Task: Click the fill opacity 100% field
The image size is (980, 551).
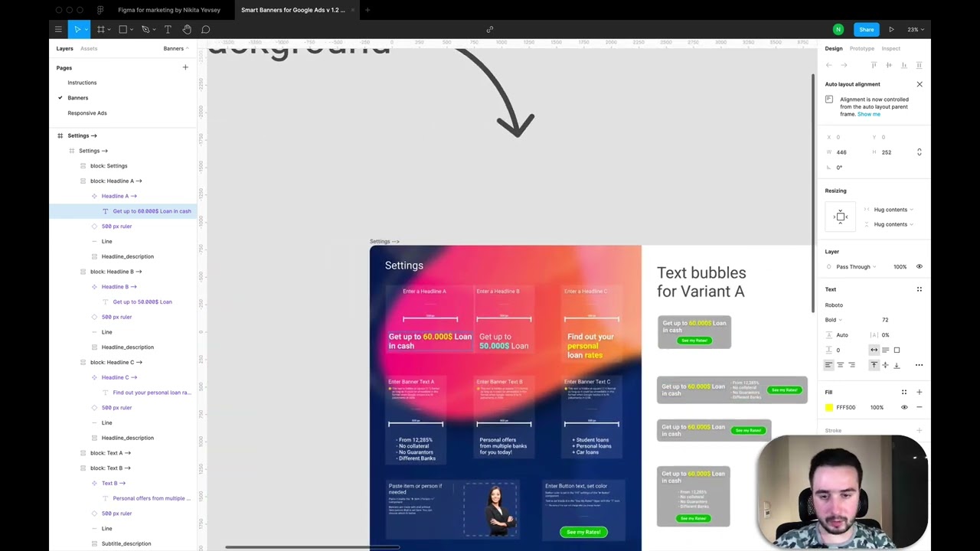Action: click(877, 407)
